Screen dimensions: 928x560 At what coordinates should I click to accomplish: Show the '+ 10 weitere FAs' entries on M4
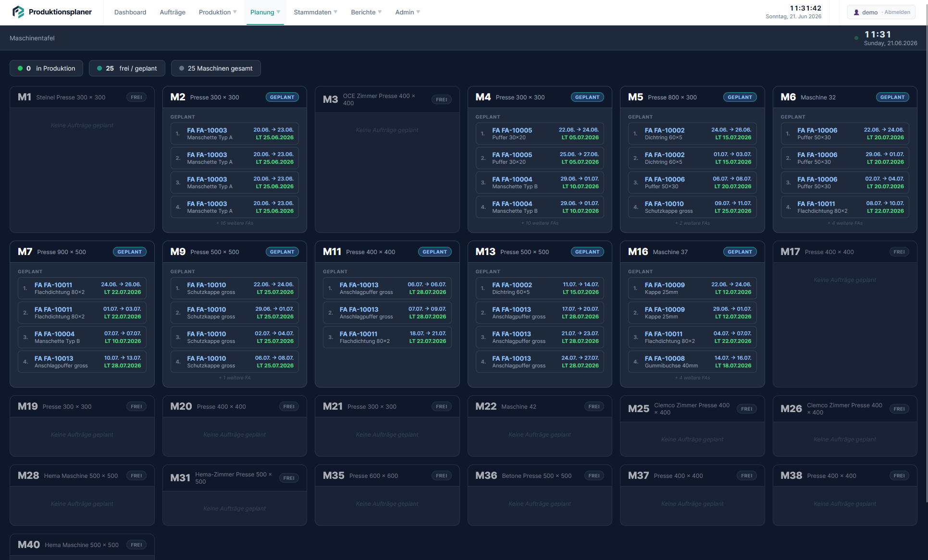coord(540,223)
